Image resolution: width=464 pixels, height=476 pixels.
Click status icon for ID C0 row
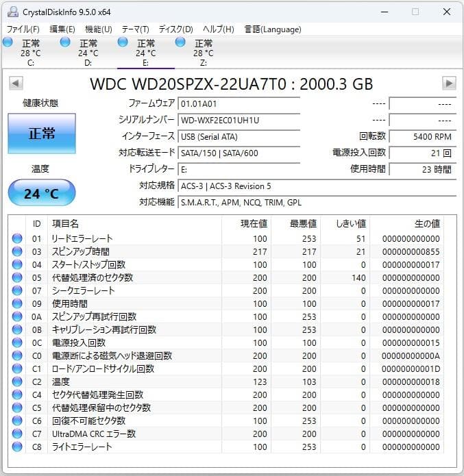tap(17, 355)
